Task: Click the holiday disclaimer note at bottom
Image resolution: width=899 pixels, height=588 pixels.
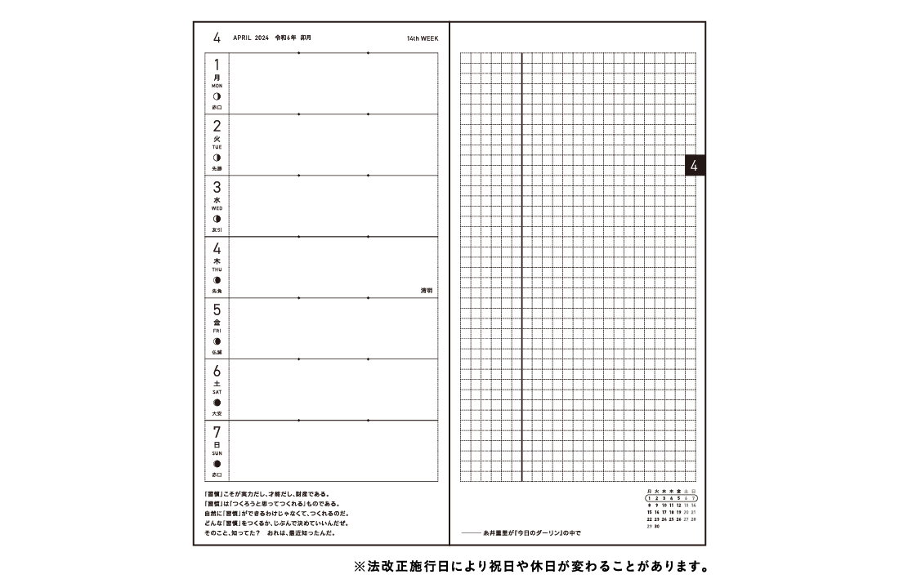Action: click(x=530, y=566)
